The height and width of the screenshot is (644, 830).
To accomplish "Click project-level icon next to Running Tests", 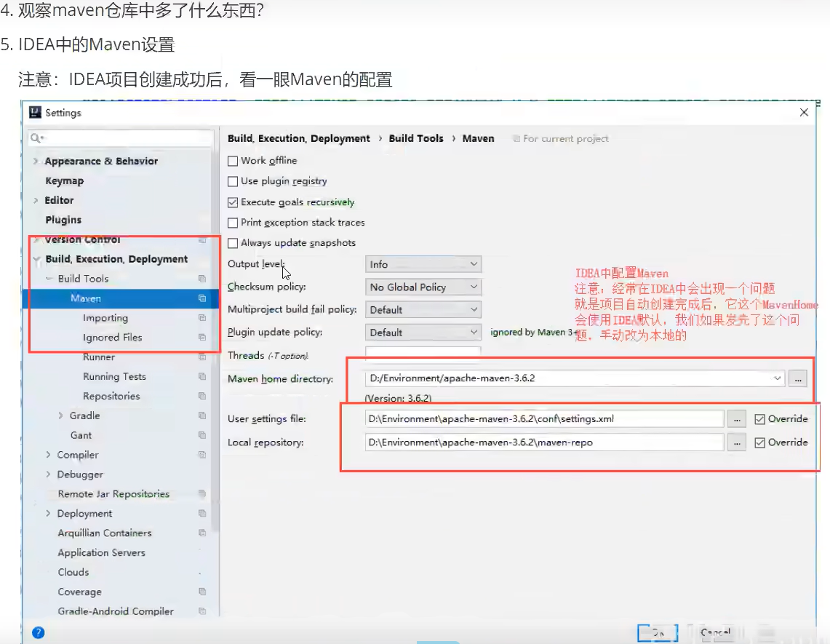I will [x=201, y=376].
